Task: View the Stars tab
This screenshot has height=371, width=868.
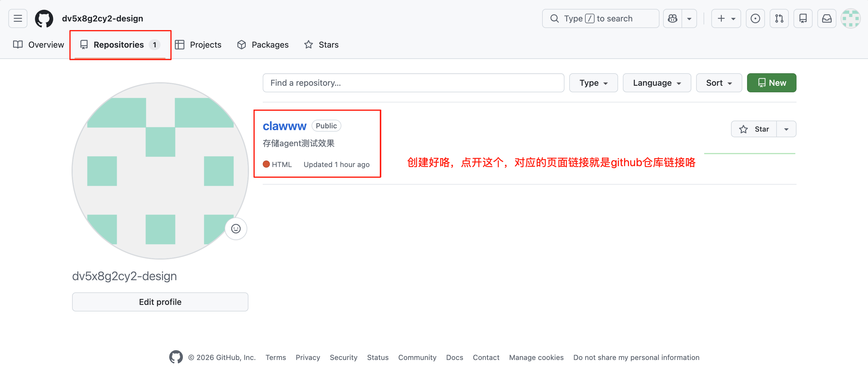Action: (321, 45)
